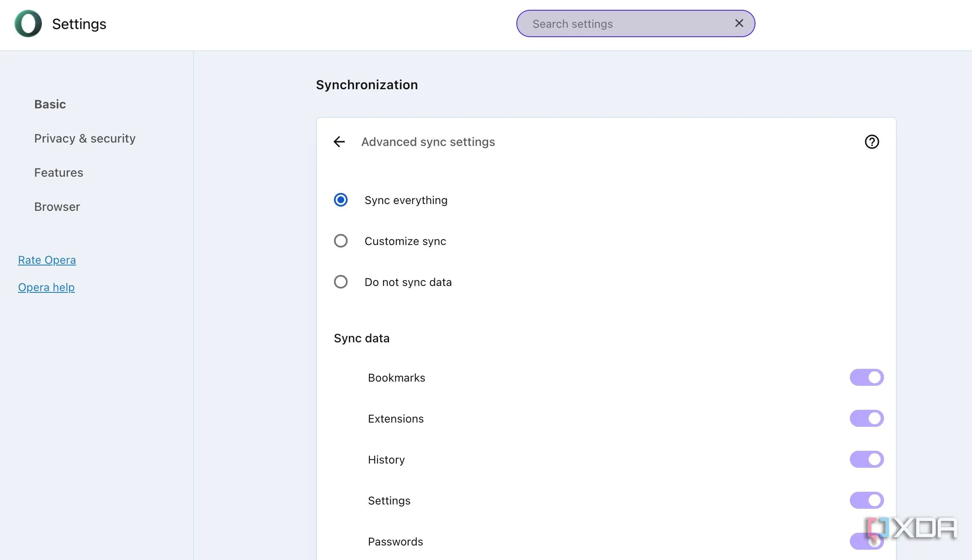Click the Rate Opera link
The width and height of the screenshot is (972, 560).
click(47, 260)
